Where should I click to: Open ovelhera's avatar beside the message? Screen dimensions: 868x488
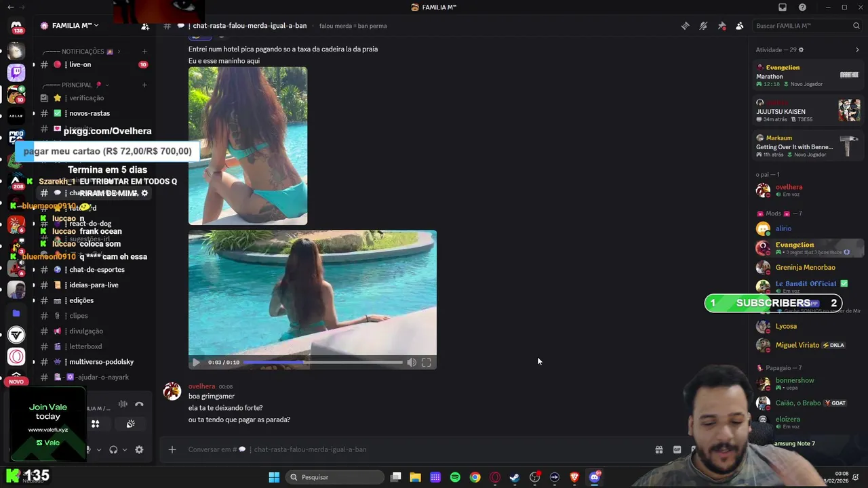[172, 391]
